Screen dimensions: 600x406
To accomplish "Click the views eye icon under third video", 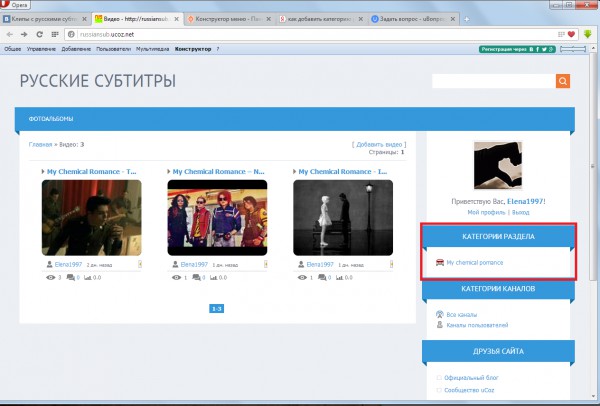I will click(302, 277).
